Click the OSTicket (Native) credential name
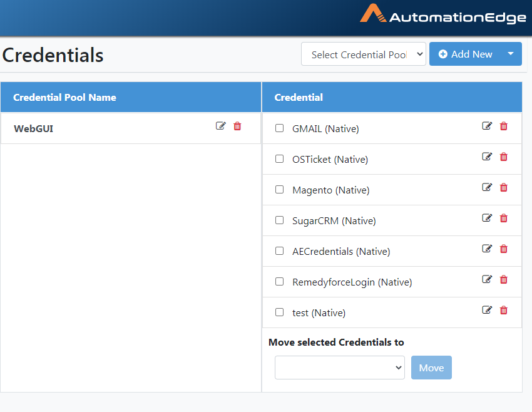 click(x=330, y=160)
